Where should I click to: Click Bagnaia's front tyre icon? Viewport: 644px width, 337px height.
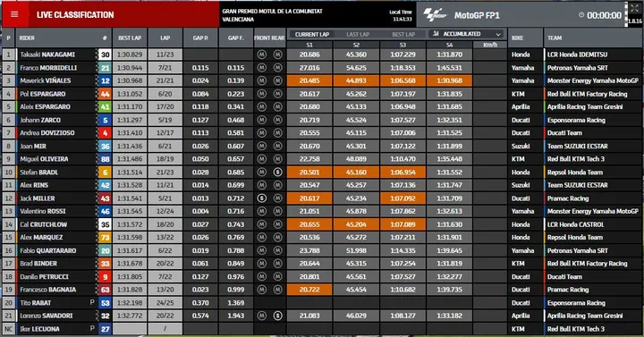(261, 290)
